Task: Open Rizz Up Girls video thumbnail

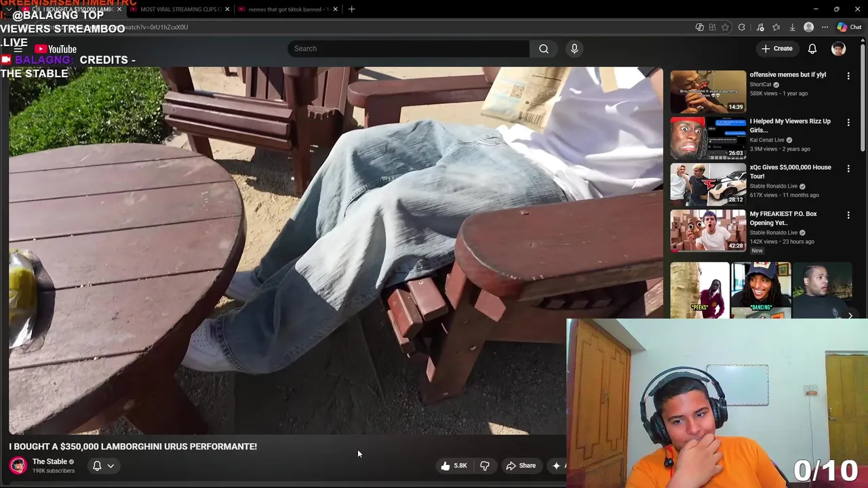Action: [708, 138]
